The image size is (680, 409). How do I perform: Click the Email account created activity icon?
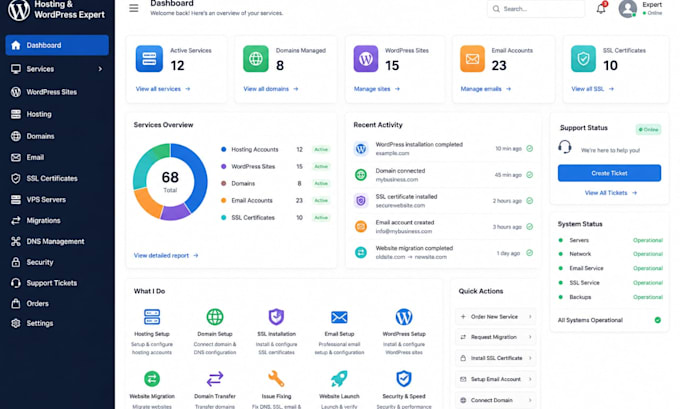pos(361,226)
